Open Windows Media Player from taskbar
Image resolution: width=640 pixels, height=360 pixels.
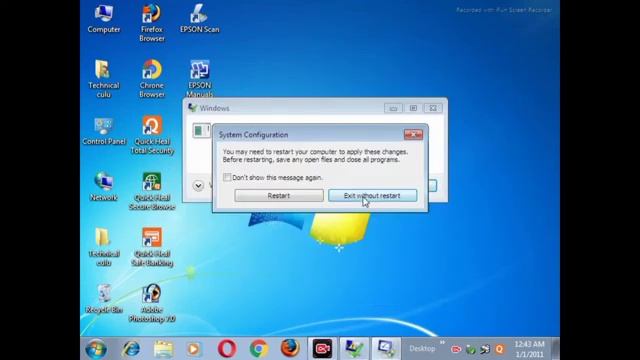click(x=194, y=349)
